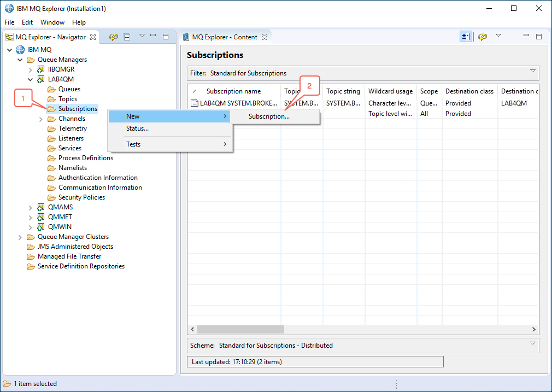Expand the QMAMS queue manager
This screenshot has height=392, width=552.
[x=30, y=207]
